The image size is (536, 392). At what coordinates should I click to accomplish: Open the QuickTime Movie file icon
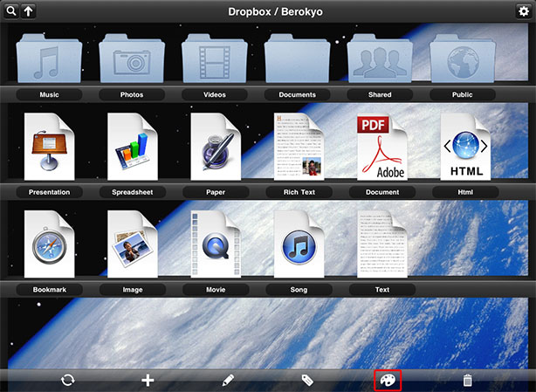pos(216,244)
